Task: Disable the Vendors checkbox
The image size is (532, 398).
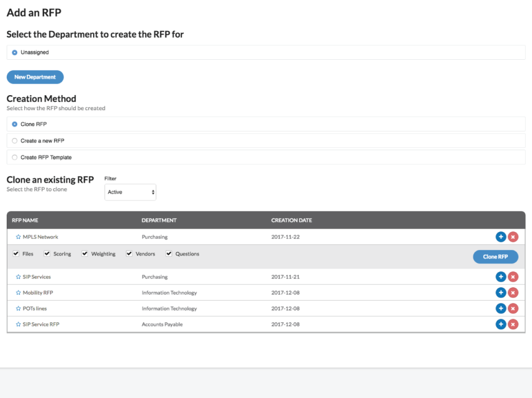Action: (129, 254)
